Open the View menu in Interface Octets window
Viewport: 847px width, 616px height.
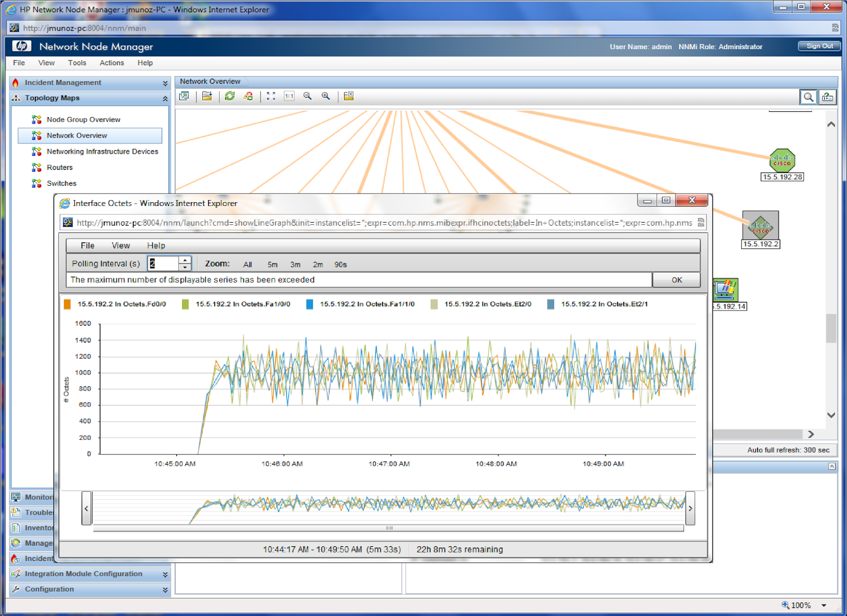point(120,245)
